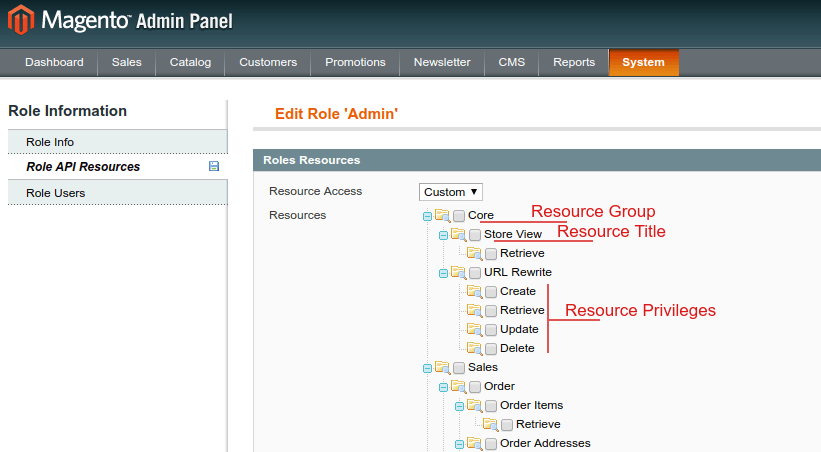Click the Store View tree label
Viewport: 821px width, 452px height.
coord(513,234)
